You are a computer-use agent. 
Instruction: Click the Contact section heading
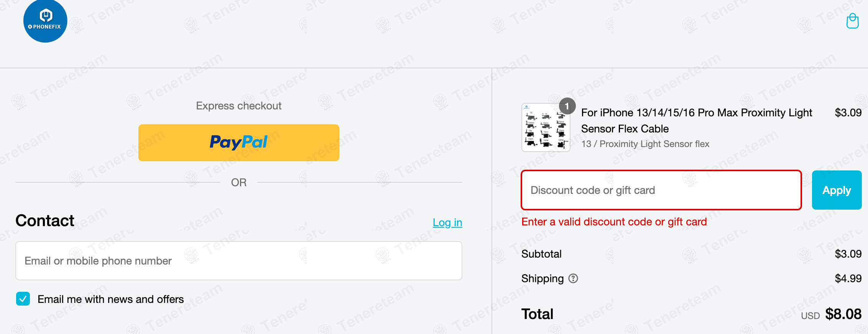point(45,221)
